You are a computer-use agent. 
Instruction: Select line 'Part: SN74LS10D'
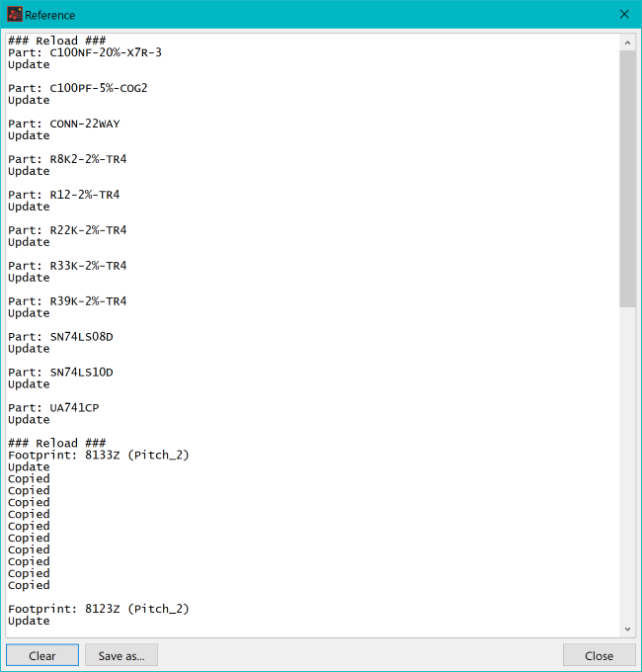[x=60, y=373]
